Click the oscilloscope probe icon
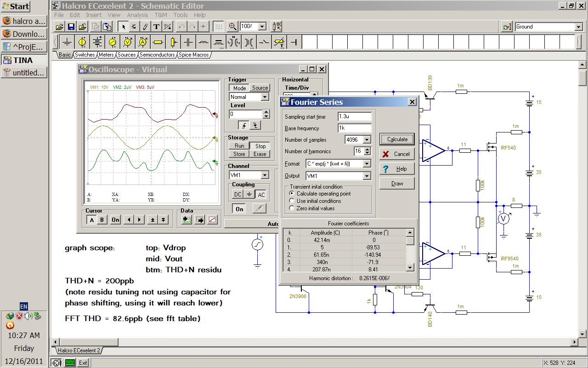This screenshot has width=588, height=368. [259, 209]
